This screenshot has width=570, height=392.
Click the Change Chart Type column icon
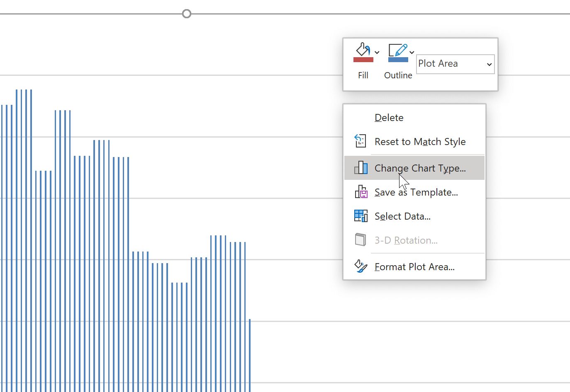361,167
